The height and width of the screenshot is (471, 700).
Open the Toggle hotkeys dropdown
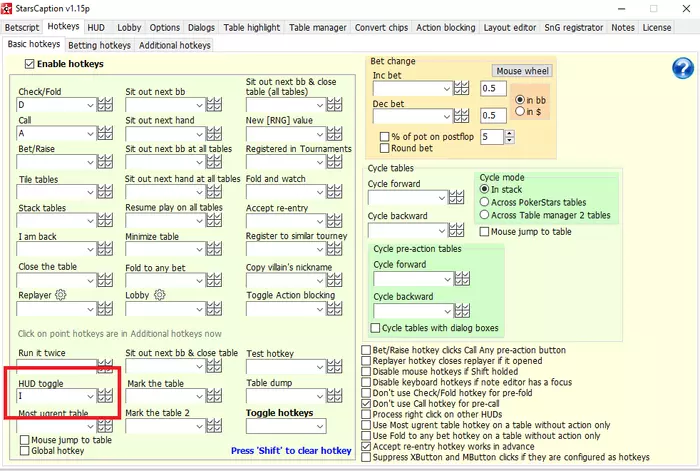[x=320, y=426]
